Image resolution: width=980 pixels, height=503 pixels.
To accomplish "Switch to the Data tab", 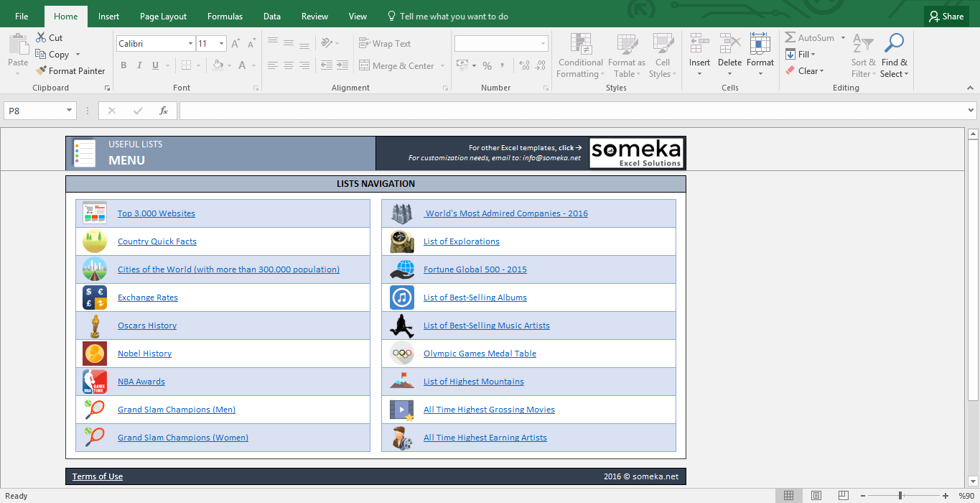I will [x=272, y=16].
